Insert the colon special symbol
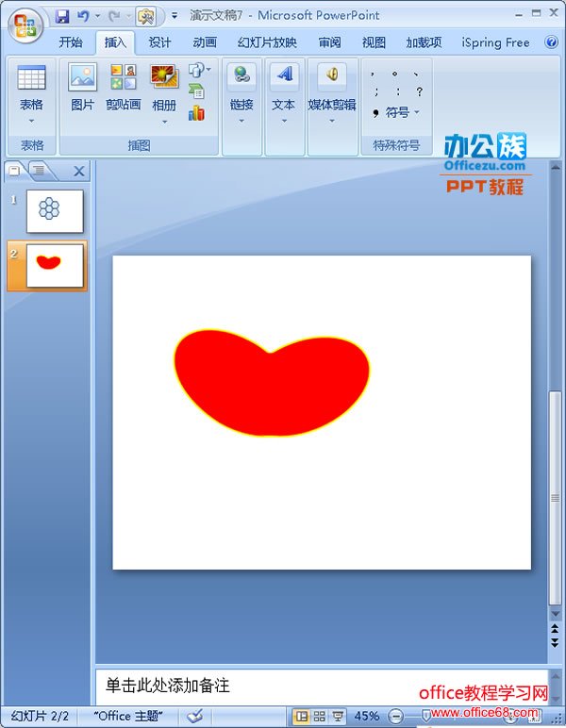Screen dimensions: 566x728 (398, 91)
